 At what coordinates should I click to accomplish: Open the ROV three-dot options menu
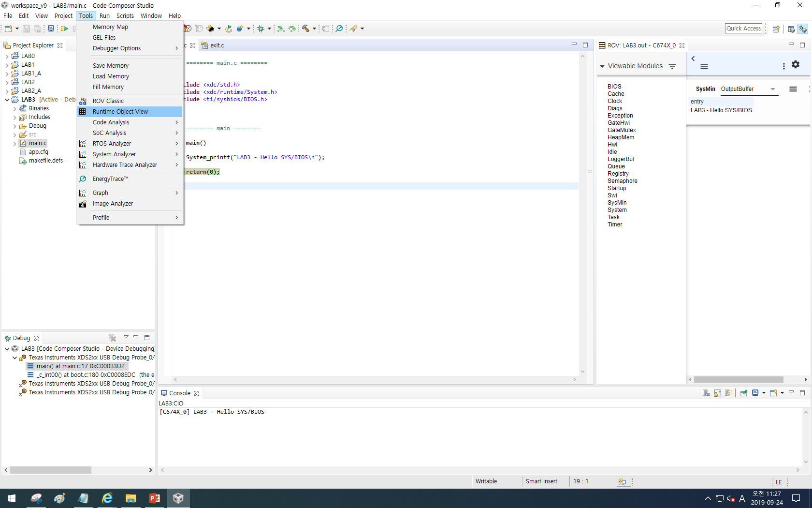pyautogui.click(x=784, y=66)
